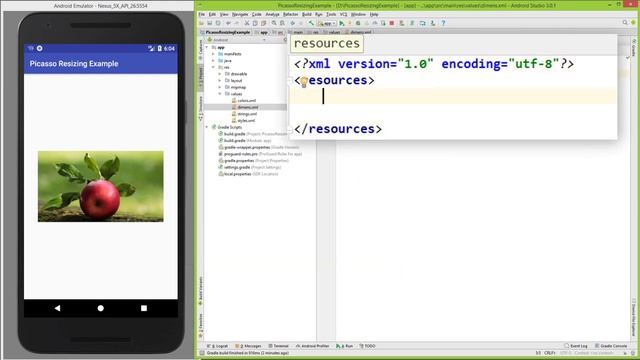The width and height of the screenshot is (640, 360).
Task: Open the Run tool window
Action: [x=344, y=346]
